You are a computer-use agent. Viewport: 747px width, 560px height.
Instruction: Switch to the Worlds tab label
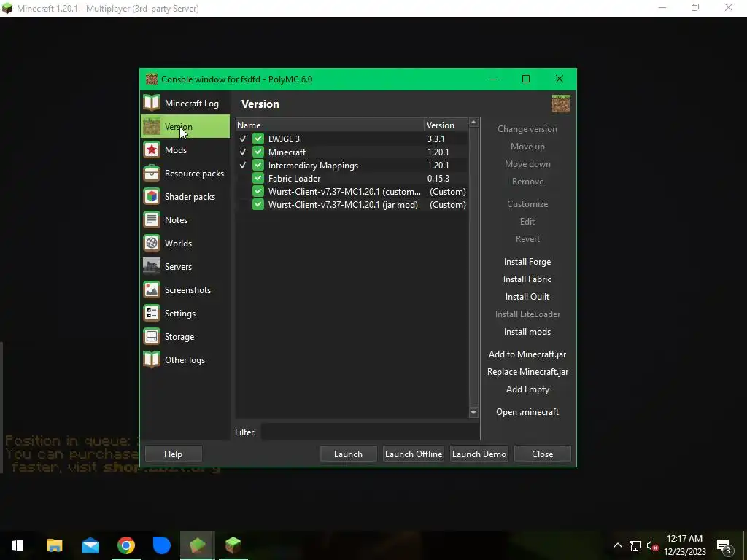178,243
